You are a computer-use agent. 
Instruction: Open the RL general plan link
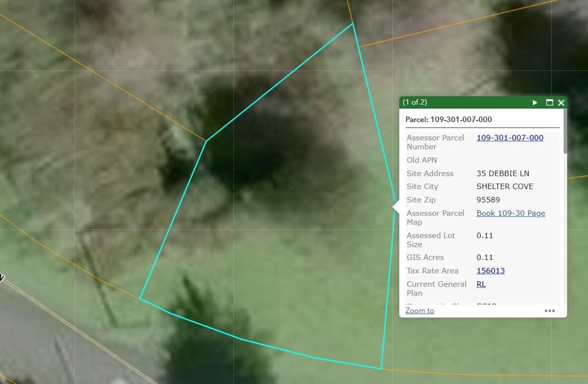(481, 284)
